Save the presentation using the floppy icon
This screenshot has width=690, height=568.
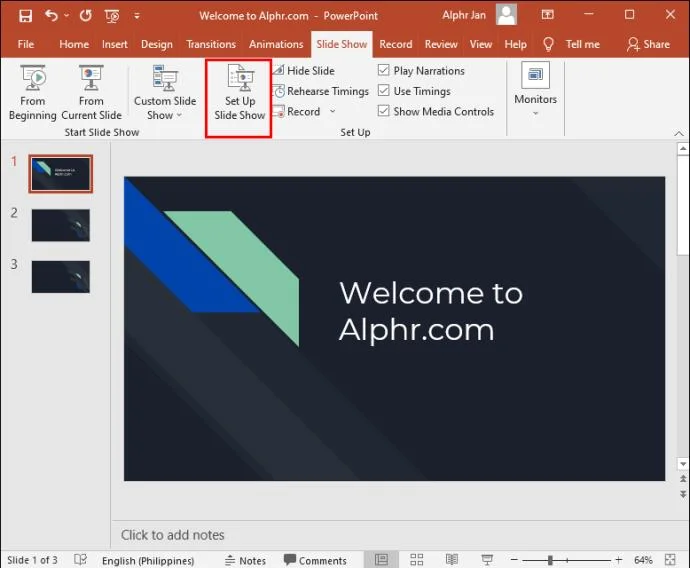25,16
